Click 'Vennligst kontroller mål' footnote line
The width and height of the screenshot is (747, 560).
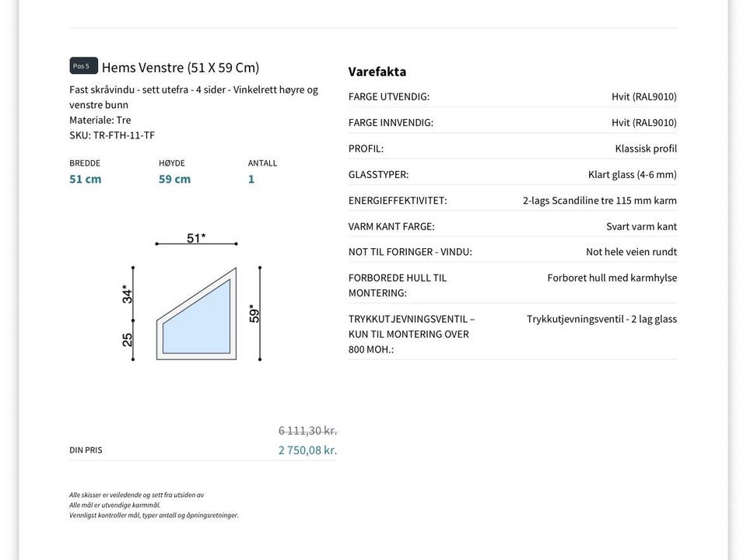[154, 515]
